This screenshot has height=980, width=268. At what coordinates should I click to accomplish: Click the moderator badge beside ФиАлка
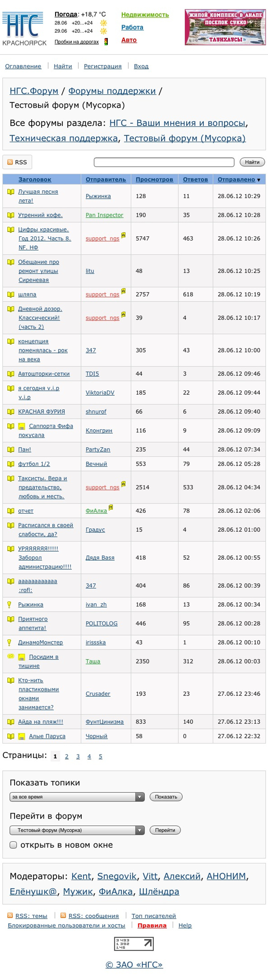click(111, 507)
